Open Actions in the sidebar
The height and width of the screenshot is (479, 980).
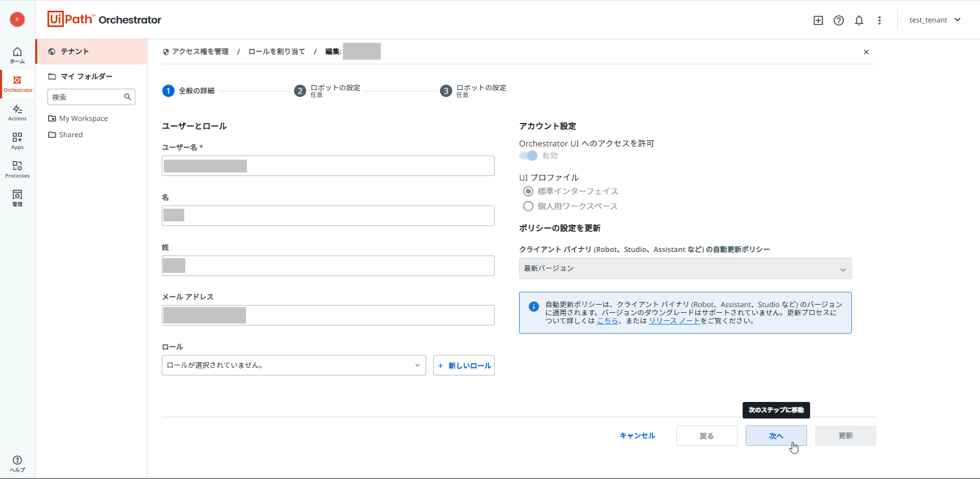click(17, 113)
